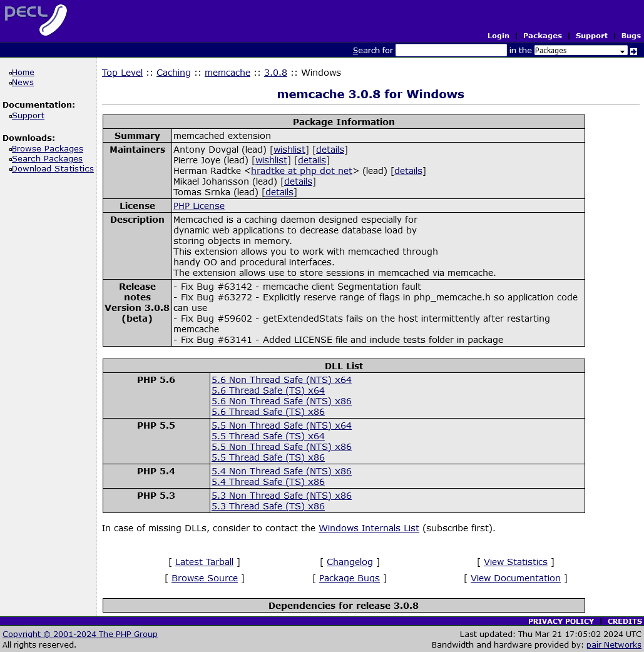Screen dimensions: 644x652
Task: View Antony Dovgal's wishlist
Action: [x=289, y=150]
